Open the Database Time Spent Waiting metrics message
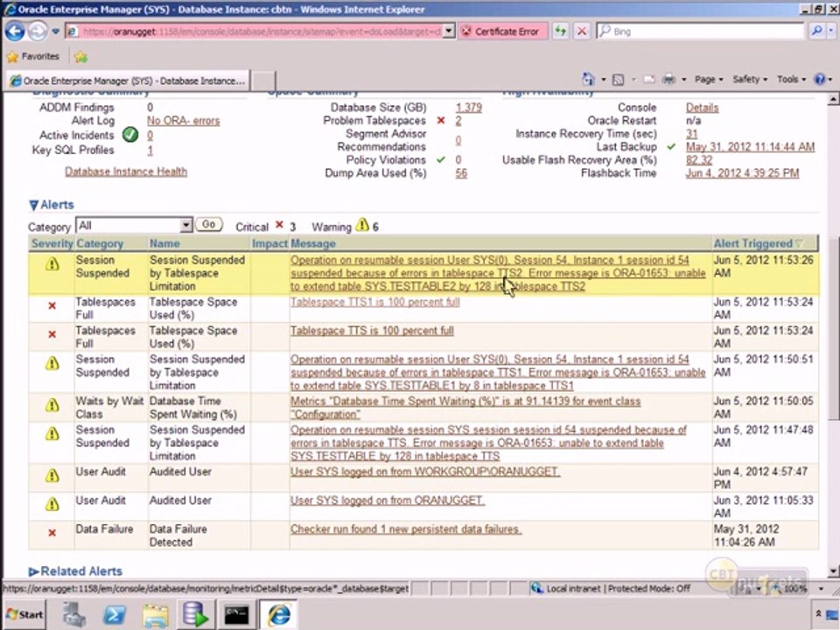 (465, 408)
